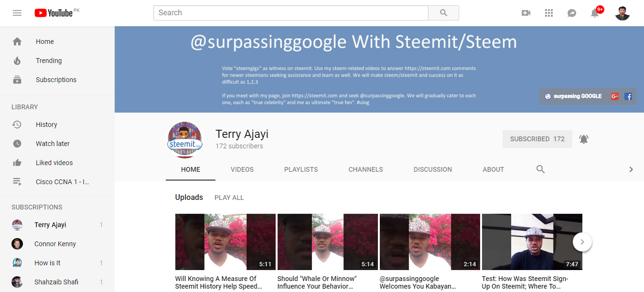This screenshot has height=292, width=644.
Task: Click the magnifier search button
Action: pos(443,13)
